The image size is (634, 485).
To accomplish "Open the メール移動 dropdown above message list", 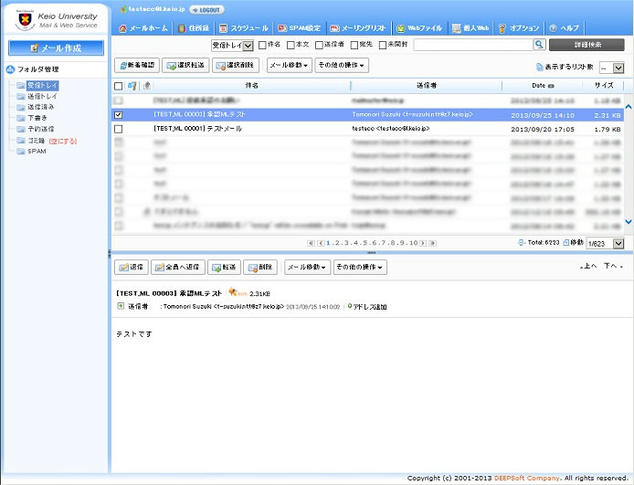I will click(x=288, y=65).
